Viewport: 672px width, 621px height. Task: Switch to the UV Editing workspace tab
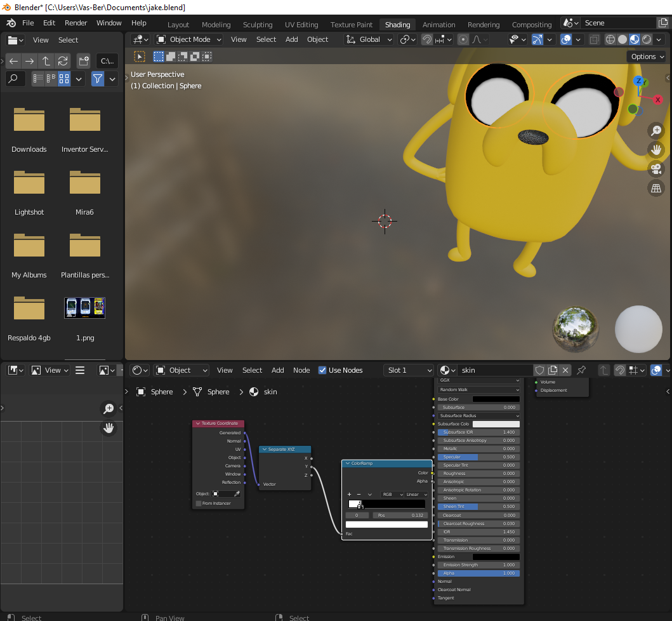tap(301, 25)
